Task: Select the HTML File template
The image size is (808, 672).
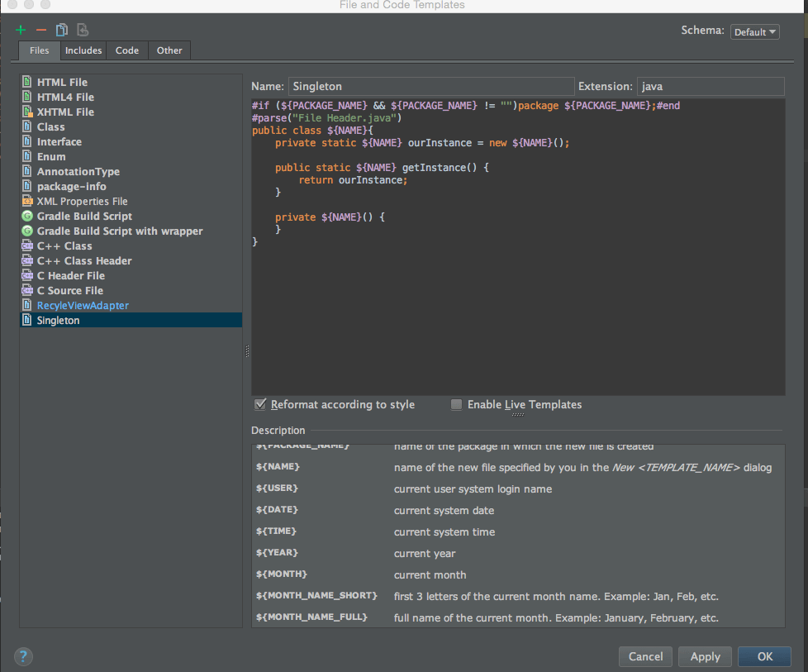Action: [131, 82]
